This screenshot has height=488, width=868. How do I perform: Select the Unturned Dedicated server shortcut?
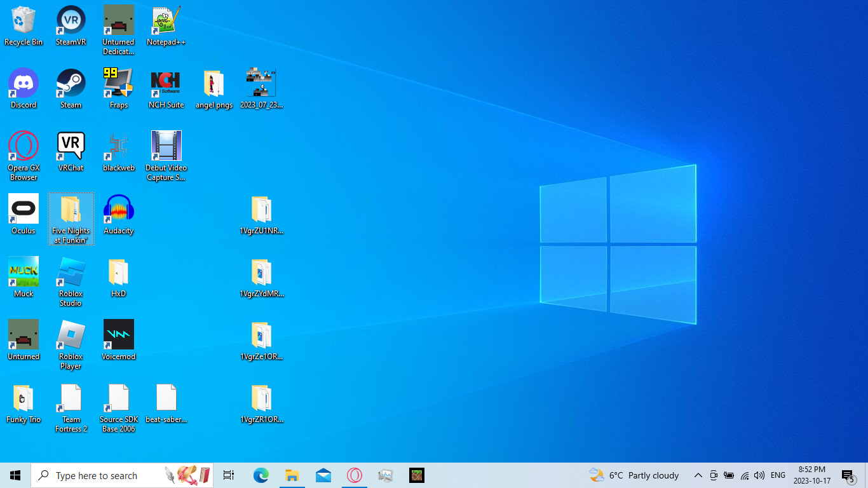(x=118, y=30)
